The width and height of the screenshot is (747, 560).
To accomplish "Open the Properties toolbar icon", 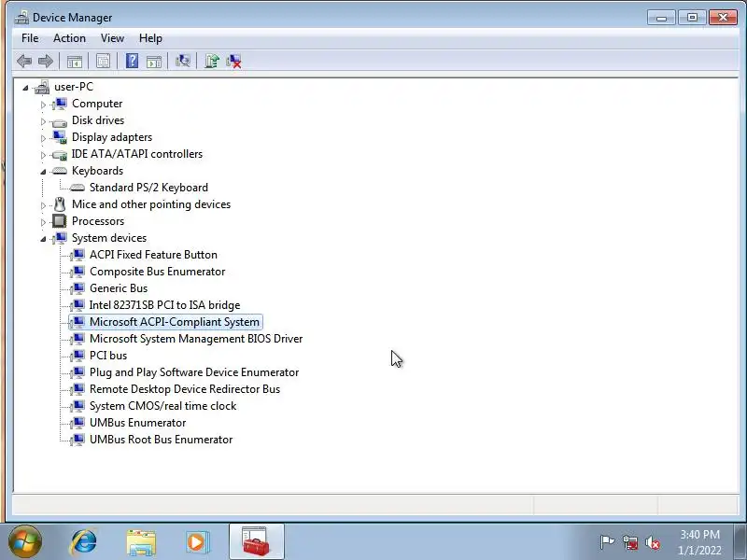I will click(x=103, y=61).
